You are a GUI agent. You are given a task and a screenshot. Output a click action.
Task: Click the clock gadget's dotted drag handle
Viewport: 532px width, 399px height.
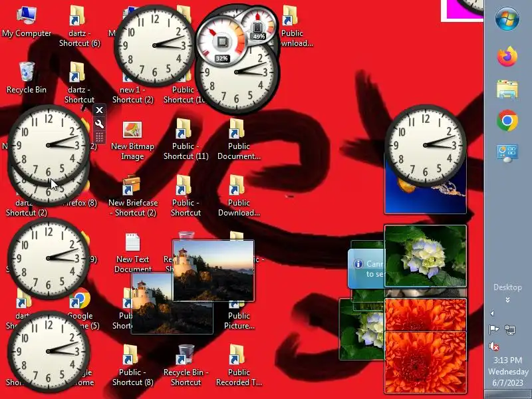coord(99,138)
